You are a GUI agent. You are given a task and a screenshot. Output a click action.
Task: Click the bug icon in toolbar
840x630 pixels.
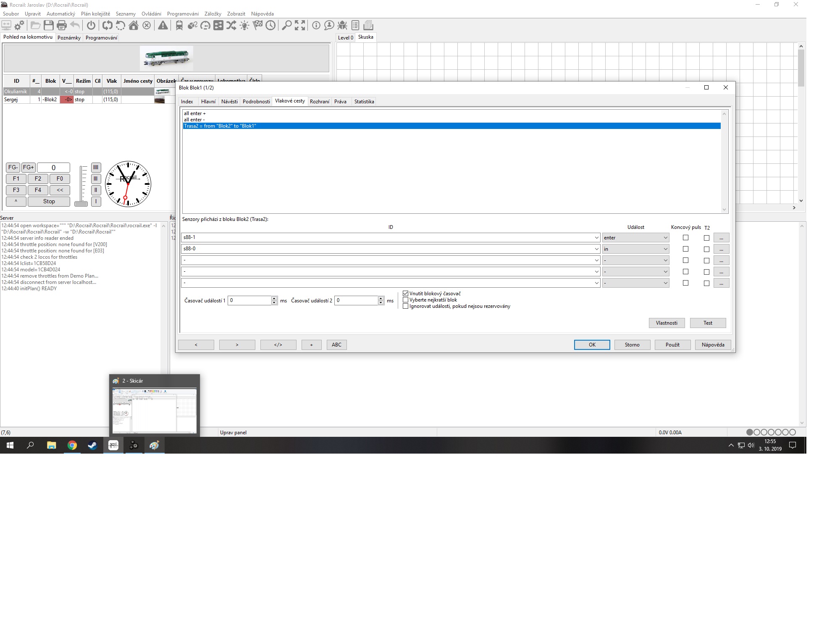(342, 25)
